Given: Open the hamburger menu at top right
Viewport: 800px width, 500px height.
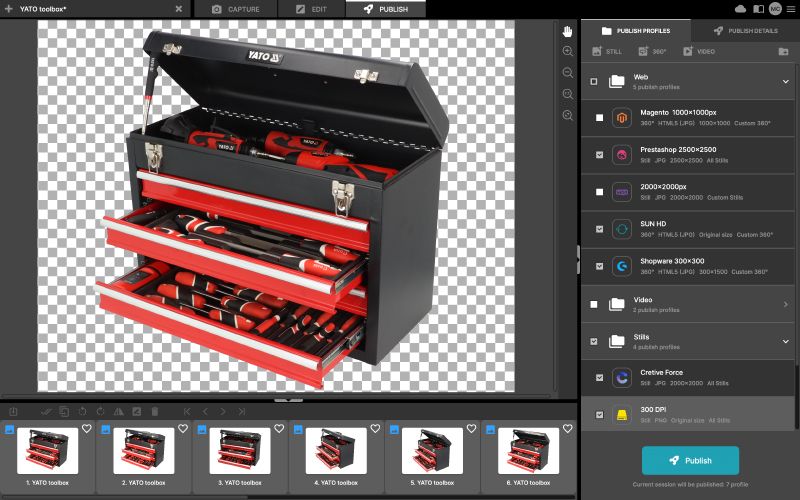Looking at the screenshot, I should (x=789, y=9).
